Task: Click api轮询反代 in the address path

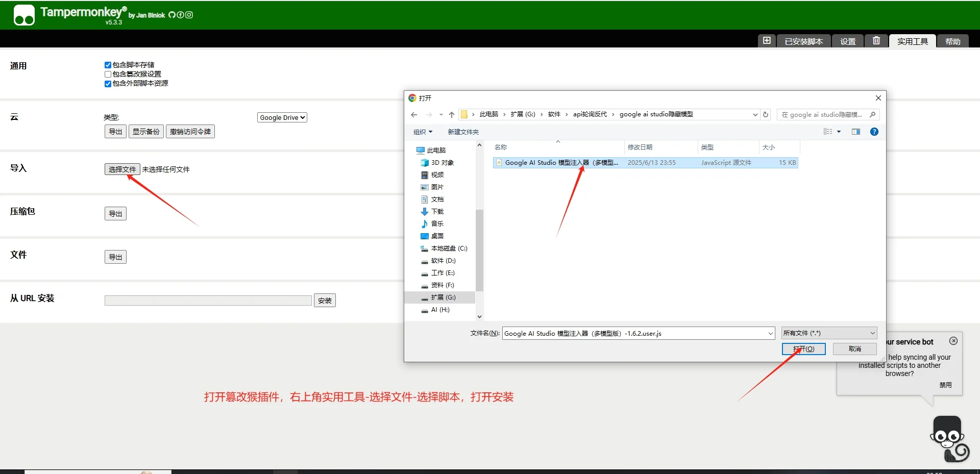Action: tap(590, 114)
